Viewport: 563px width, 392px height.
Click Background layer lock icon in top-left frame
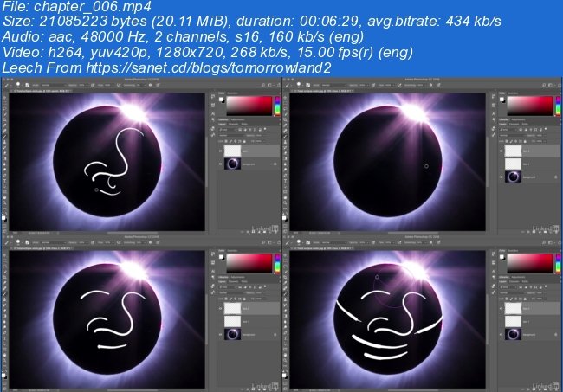(275, 164)
